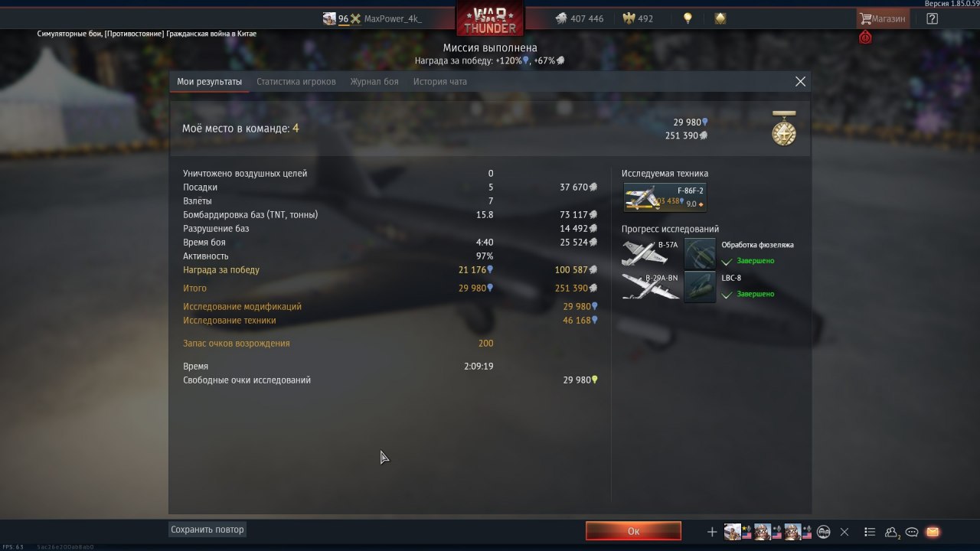Viewport: 980px width, 551px height.
Task: Click the plus invite to squad icon
Action: 712,532
